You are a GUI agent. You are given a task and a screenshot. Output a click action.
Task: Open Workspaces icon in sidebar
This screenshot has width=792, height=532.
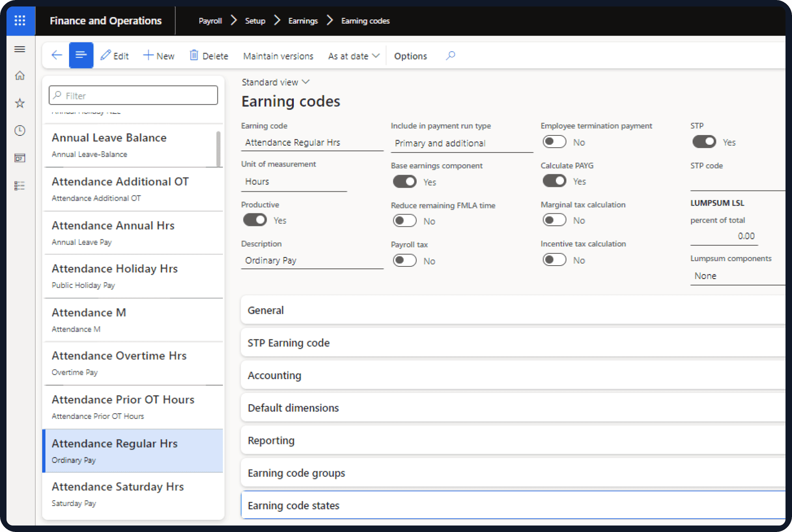(20, 158)
